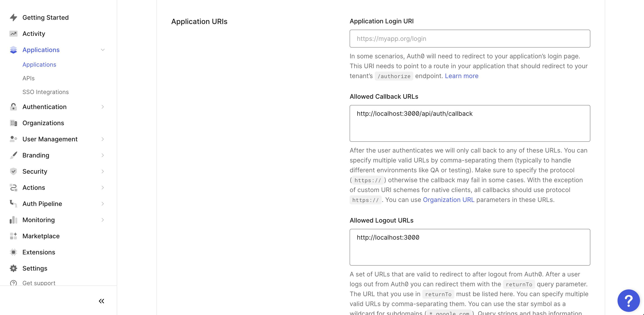Screen dimensions: 644x315
Task: Open SSO Integrations
Action: (x=46, y=92)
